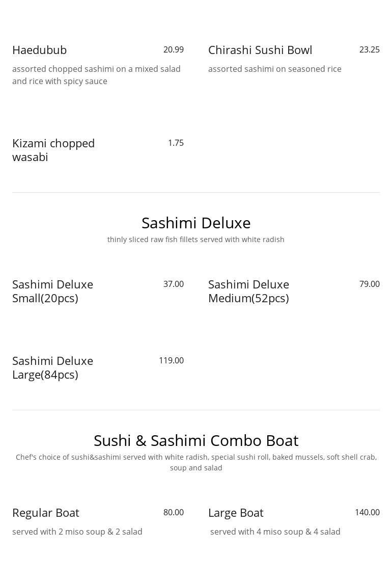Screen dimensions: 392x581
Task: Select the Chirashi Sushi Bowl item
Action: click(260, 50)
